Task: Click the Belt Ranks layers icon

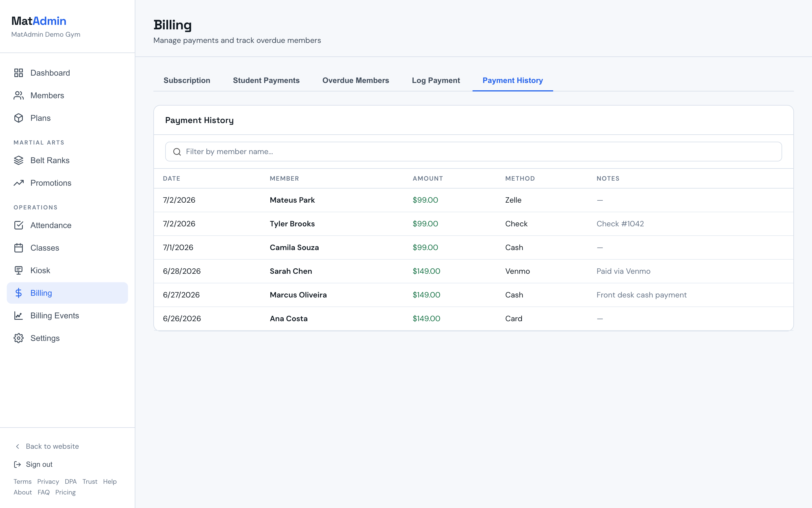Action: coord(18,160)
